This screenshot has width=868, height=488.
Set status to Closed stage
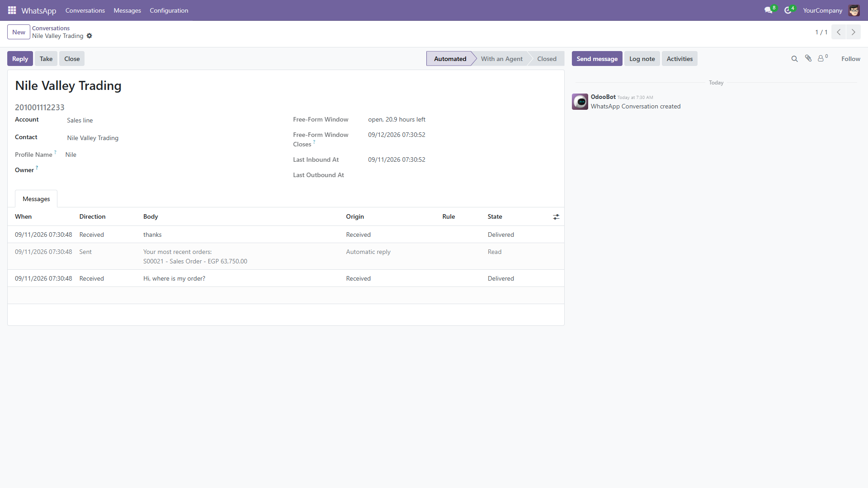pos(547,59)
